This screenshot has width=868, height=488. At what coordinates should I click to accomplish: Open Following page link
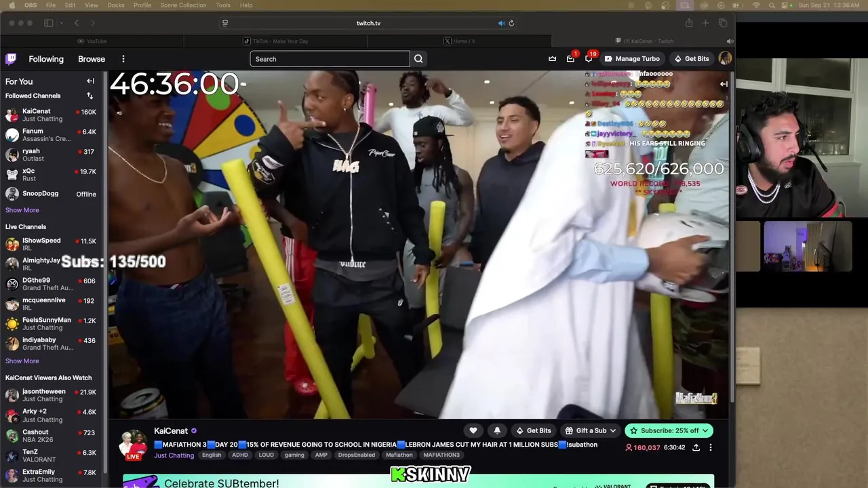tap(46, 59)
